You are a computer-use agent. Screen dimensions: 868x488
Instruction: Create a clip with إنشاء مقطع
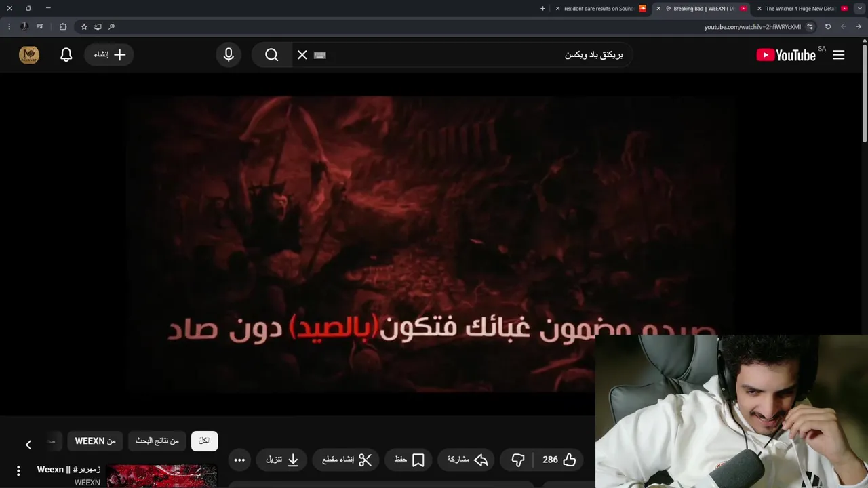click(x=347, y=460)
